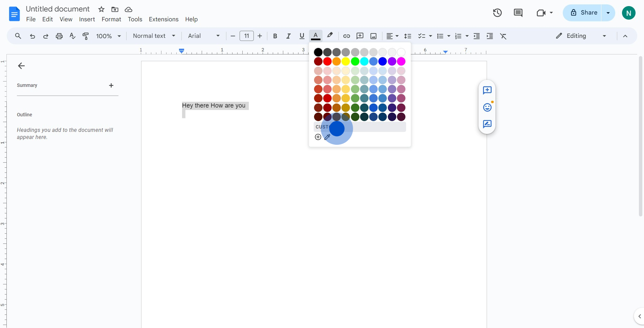Open the Format menu
This screenshot has height=328, width=644.
(111, 19)
